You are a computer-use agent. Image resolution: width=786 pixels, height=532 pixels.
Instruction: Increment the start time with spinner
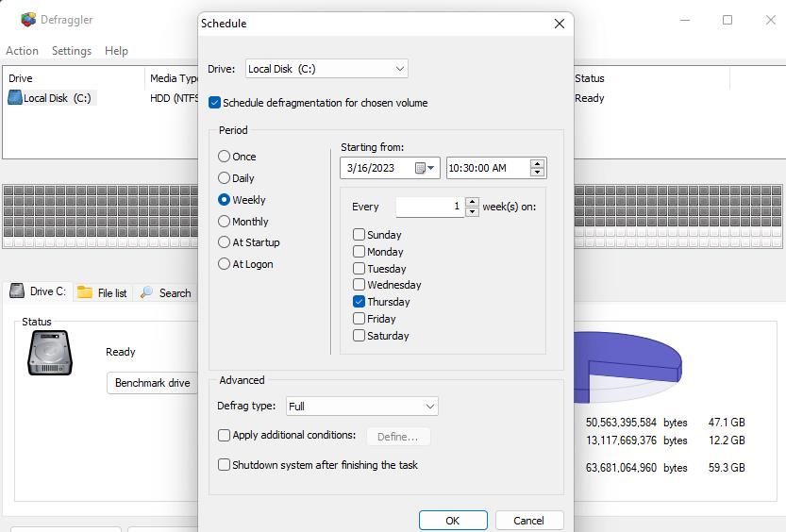(537, 164)
